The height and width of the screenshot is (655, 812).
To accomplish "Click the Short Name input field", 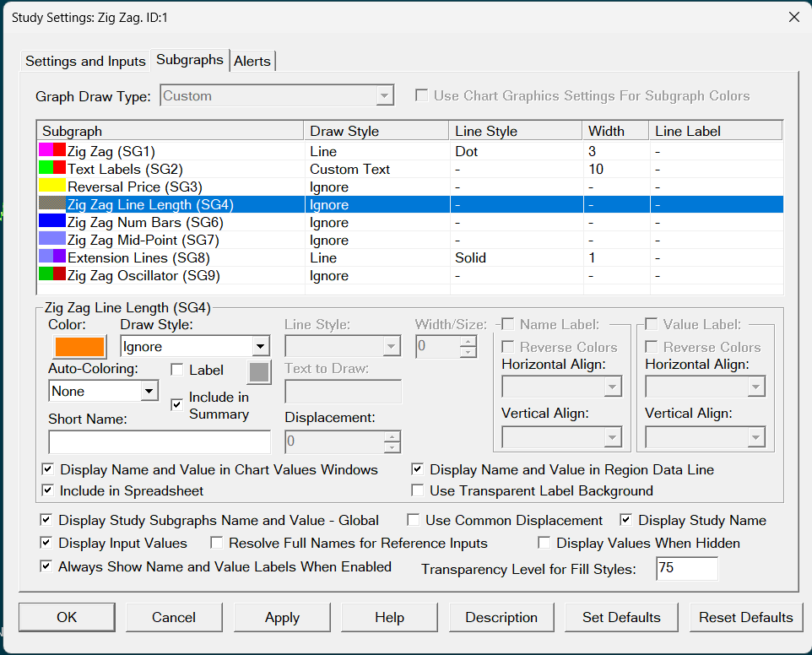I will [x=160, y=441].
